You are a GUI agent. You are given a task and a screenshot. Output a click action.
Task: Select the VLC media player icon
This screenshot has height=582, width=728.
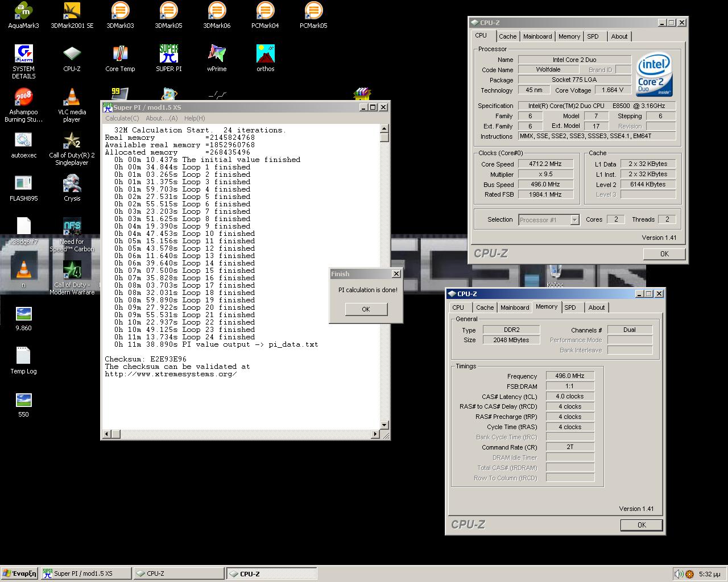[72, 105]
